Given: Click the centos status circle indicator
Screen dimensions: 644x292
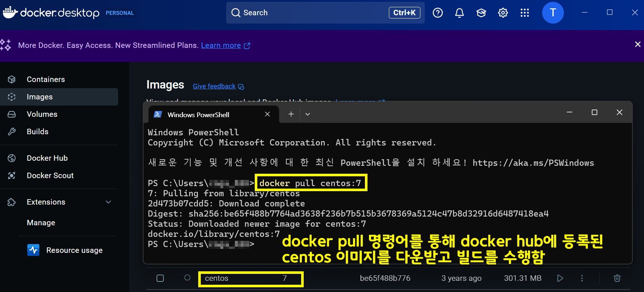Looking at the screenshot, I should (187, 278).
